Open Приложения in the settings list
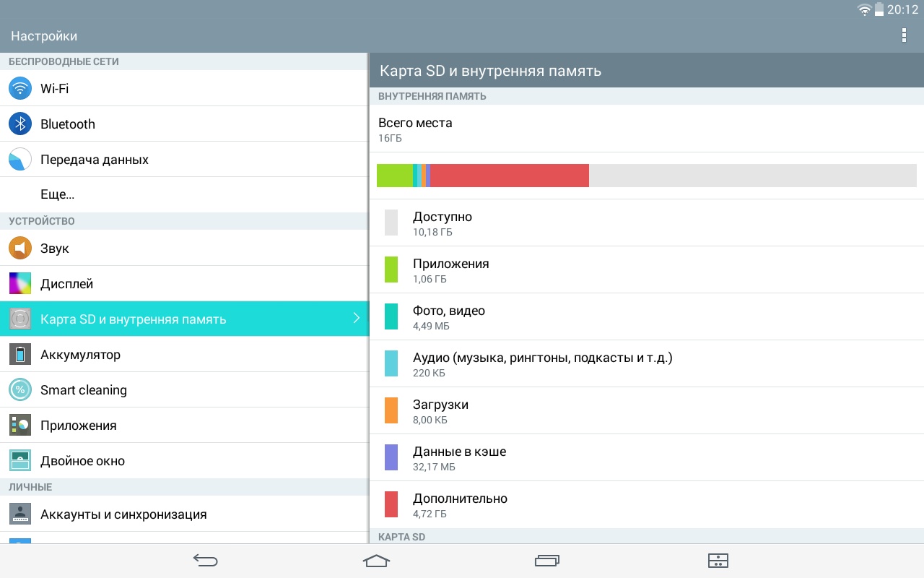 pos(78,425)
